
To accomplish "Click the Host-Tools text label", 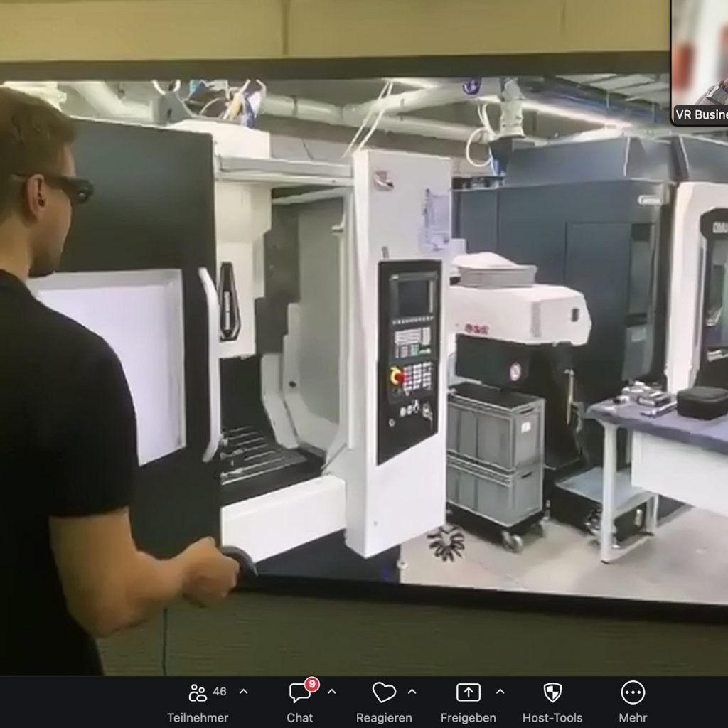I will pyautogui.click(x=552, y=718).
